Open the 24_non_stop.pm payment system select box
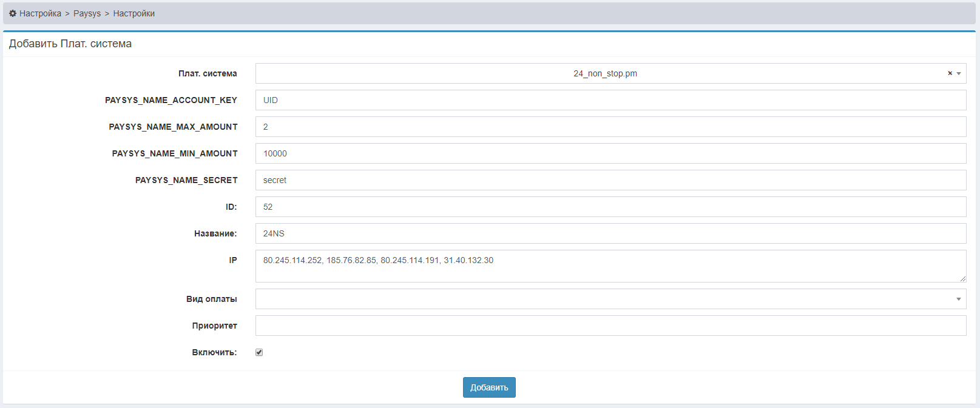Screen dimensions: 980x408 pos(610,73)
